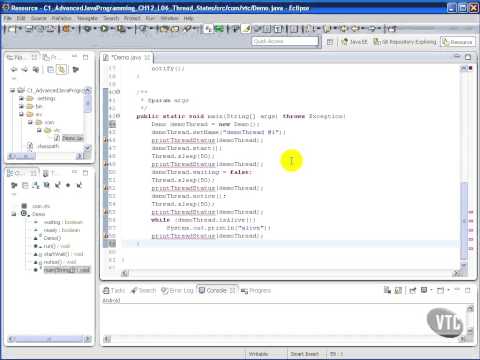Maximize the editor area

click(468, 57)
